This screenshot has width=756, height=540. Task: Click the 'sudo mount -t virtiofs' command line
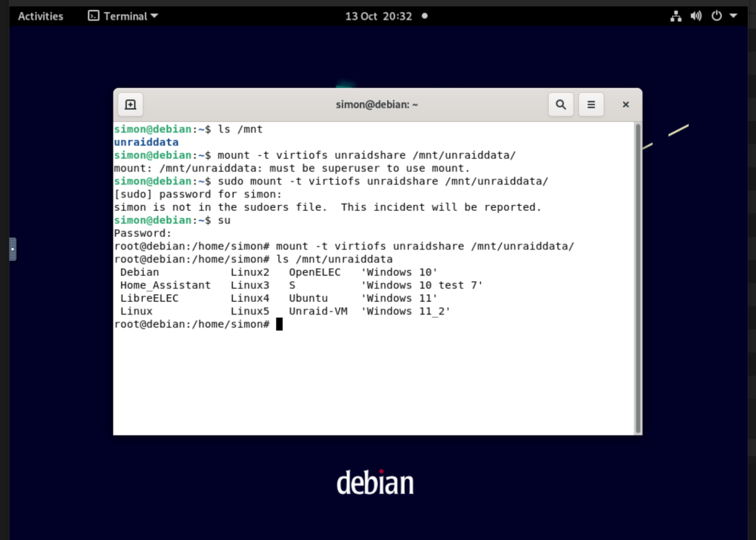pos(331,181)
